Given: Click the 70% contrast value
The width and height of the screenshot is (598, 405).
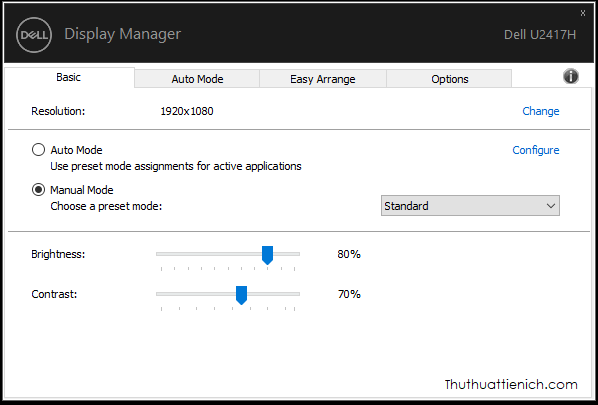Looking at the screenshot, I should pyautogui.click(x=349, y=294).
